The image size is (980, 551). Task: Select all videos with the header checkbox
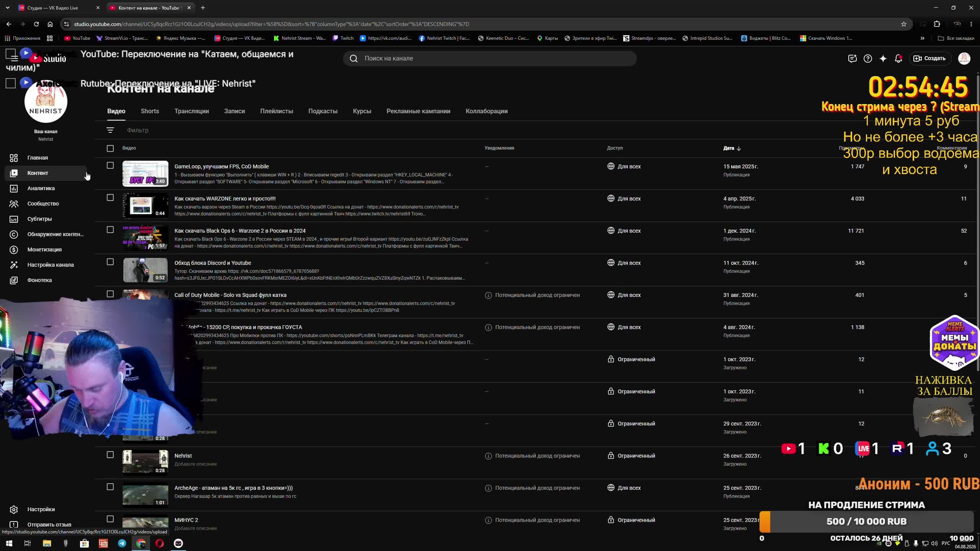click(110, 148)
